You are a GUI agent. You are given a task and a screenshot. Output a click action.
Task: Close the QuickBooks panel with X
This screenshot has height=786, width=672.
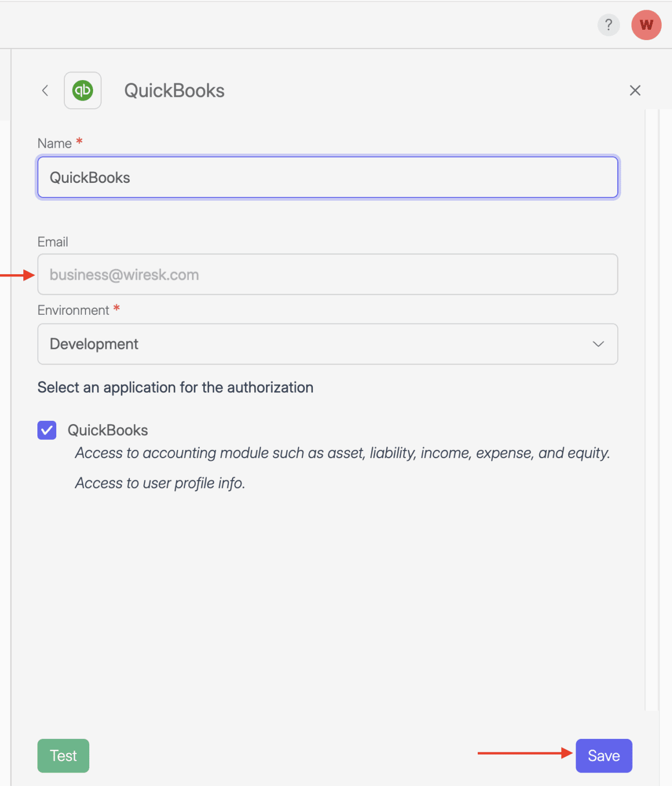tap(635, 90)
